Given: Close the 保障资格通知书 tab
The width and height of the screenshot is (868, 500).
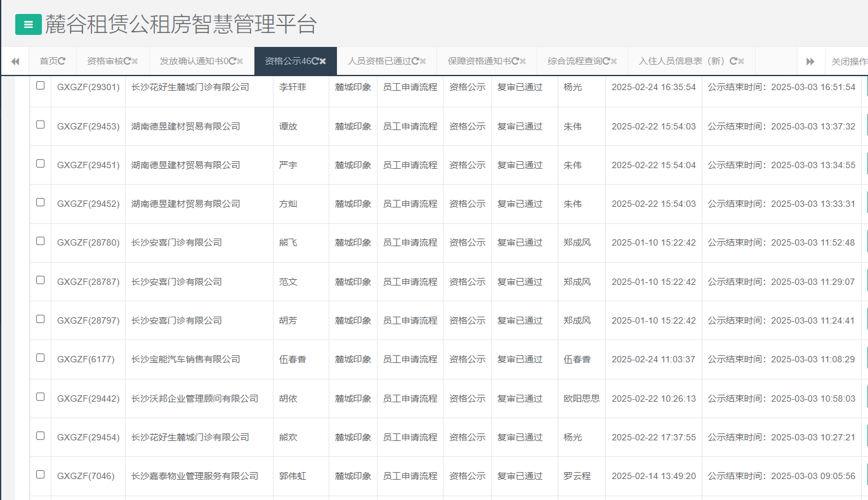Looking at the screenshot, I should point(523,62).
